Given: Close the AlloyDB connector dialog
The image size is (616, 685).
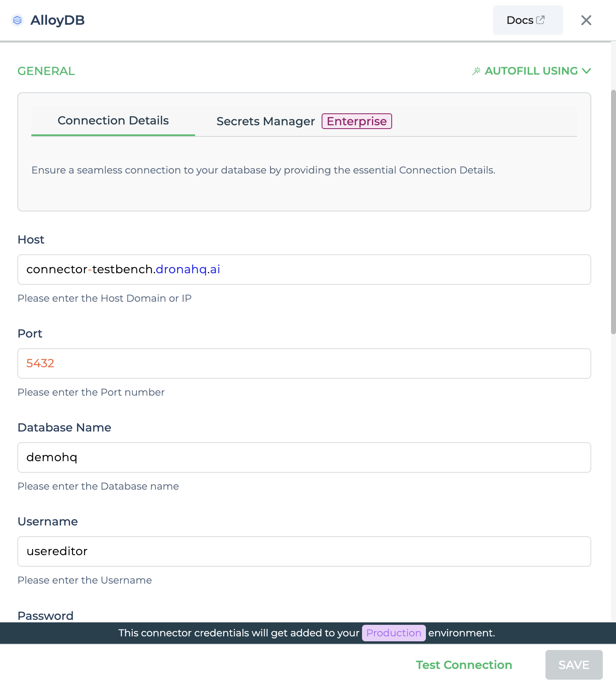Looking at the screenshot, I should (586, 20).
